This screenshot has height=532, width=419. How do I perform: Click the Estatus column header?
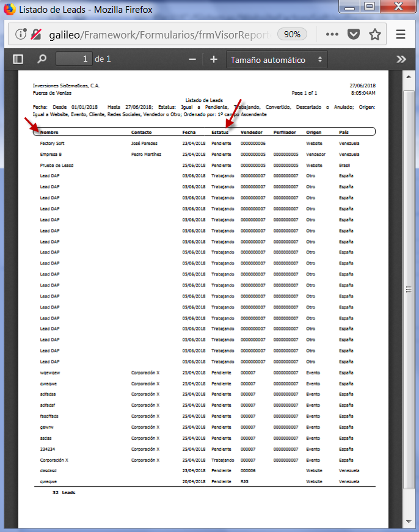coord(220,133)
